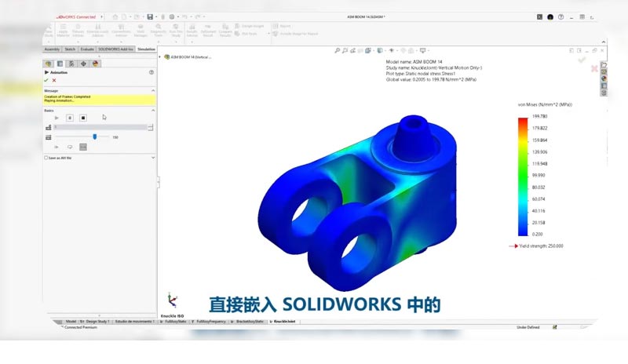Screen dimensions: 628x364
Task: Click the Play animation button
Action: click(57, 118)
